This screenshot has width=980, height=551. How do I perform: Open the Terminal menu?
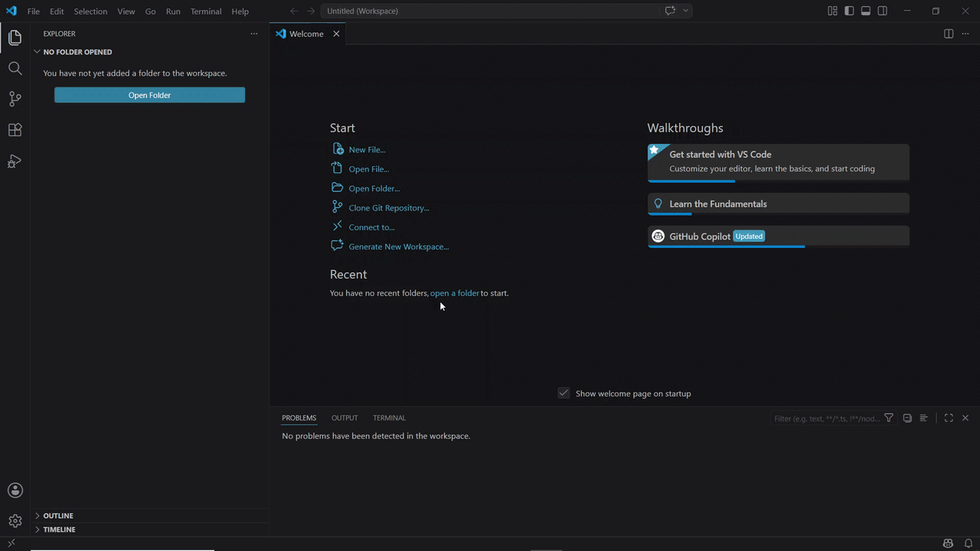[206, 11]
